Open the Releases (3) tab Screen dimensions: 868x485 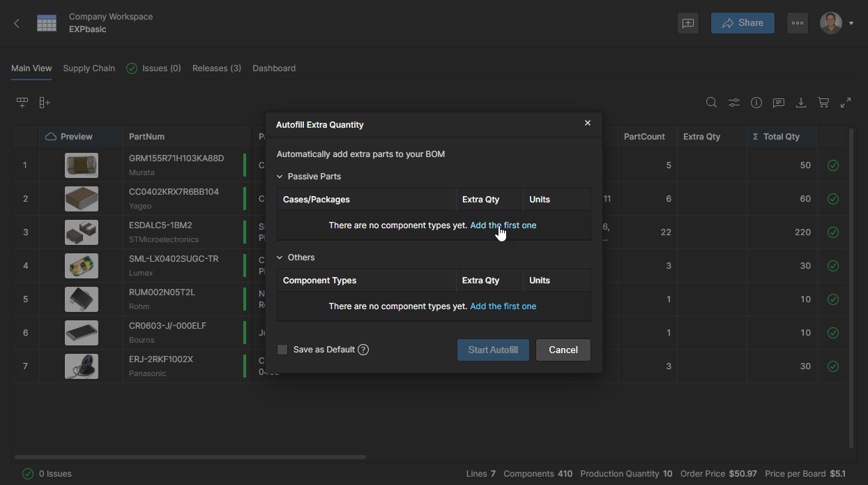[x=216, y=68]
